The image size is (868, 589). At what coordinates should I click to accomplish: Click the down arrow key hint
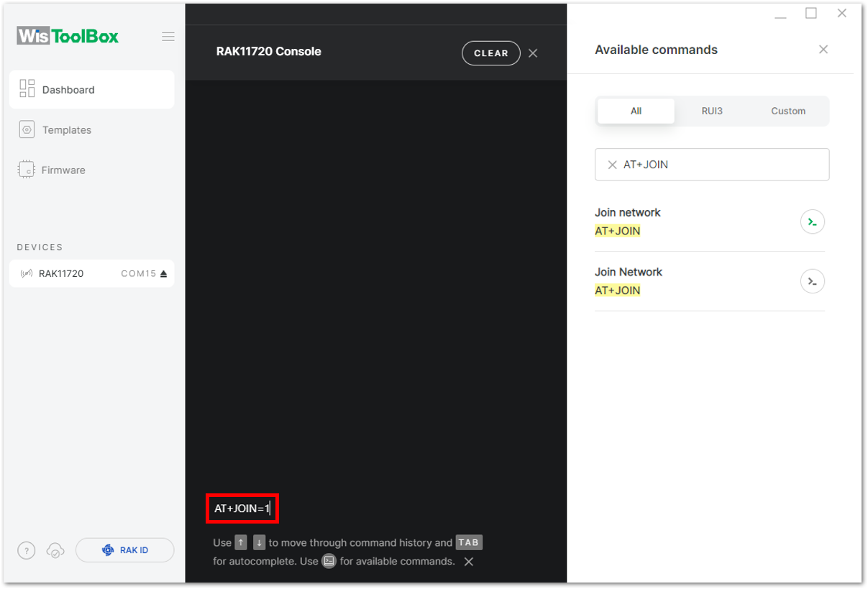point(260,543)
